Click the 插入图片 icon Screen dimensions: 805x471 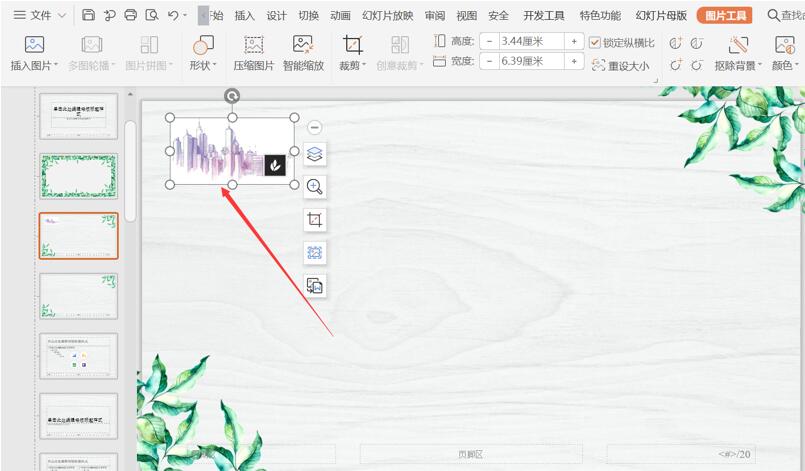(34, 45)
